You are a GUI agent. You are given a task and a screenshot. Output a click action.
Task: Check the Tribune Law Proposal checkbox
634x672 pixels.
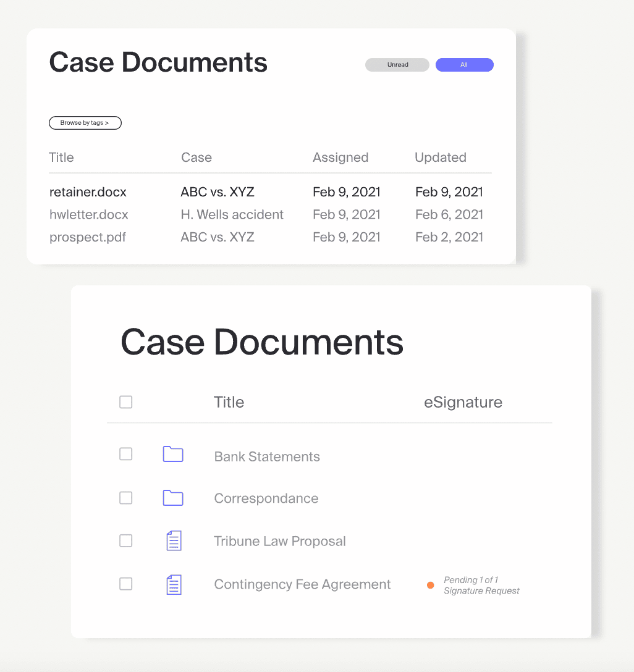coord(125,540)
